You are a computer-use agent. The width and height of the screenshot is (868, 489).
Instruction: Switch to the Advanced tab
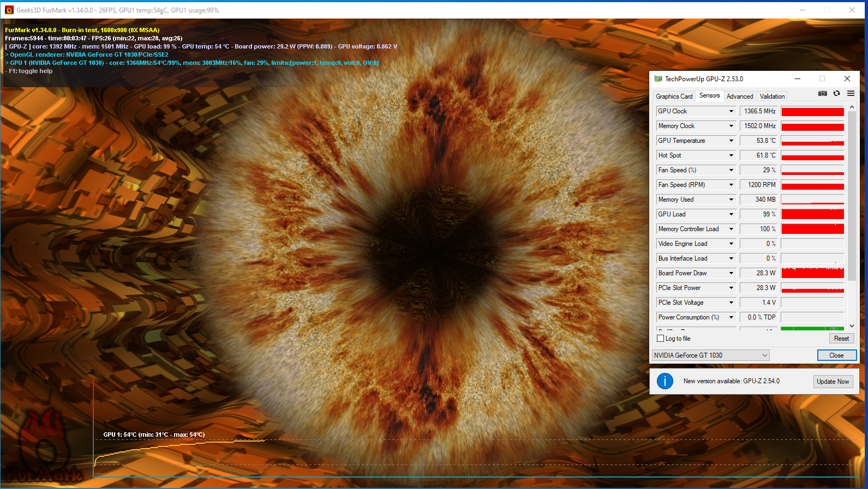739,96
